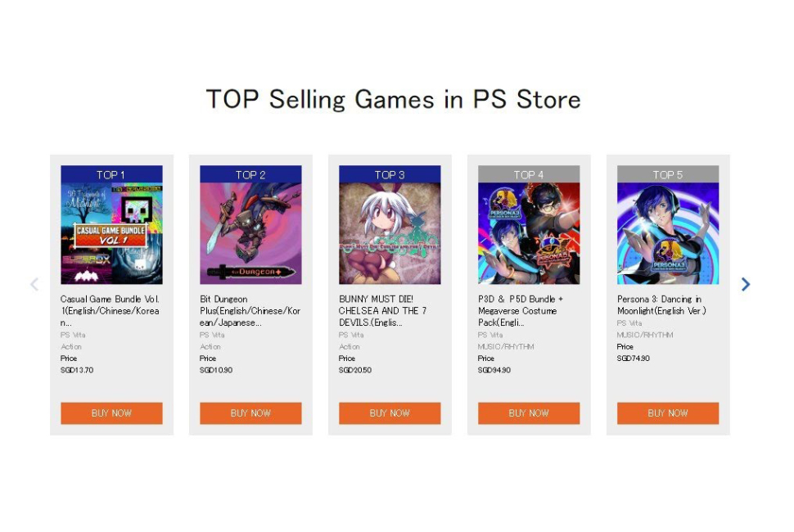
Task: Open the Bit Dungeon Plus cover image
Action: tap(250, 233)
